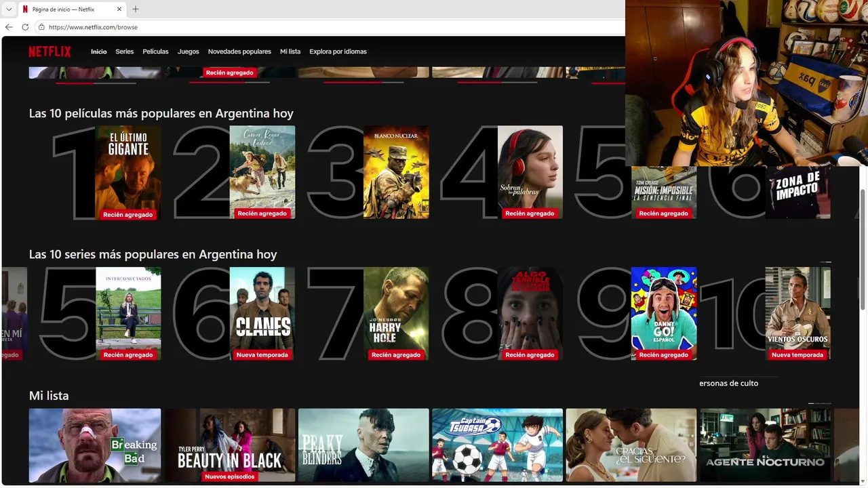Open Harry Hole series poster
868x488 pixels.
click(x=396, y=313)
